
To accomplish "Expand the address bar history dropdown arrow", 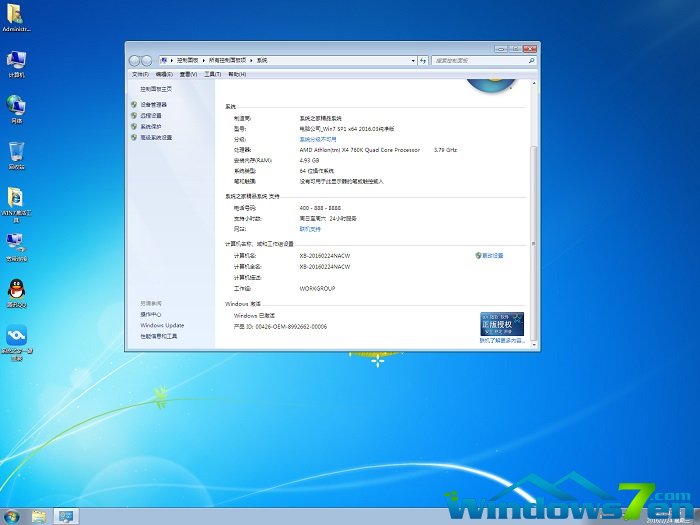I will tap(415, 61).
